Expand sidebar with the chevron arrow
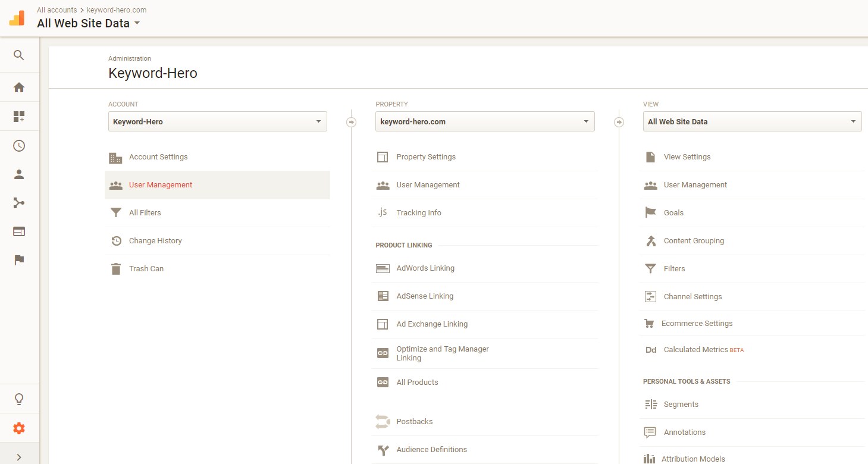 [19, 457]
